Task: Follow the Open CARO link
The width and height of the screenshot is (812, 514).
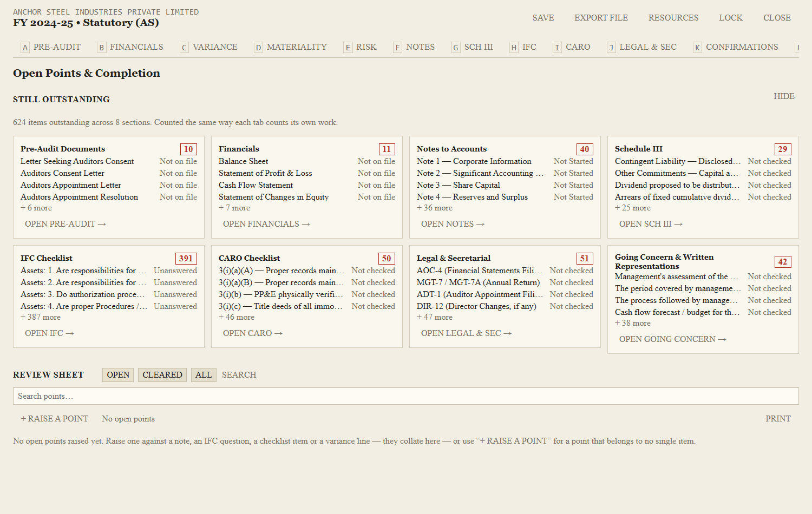Action: click(x=253, y=333)
